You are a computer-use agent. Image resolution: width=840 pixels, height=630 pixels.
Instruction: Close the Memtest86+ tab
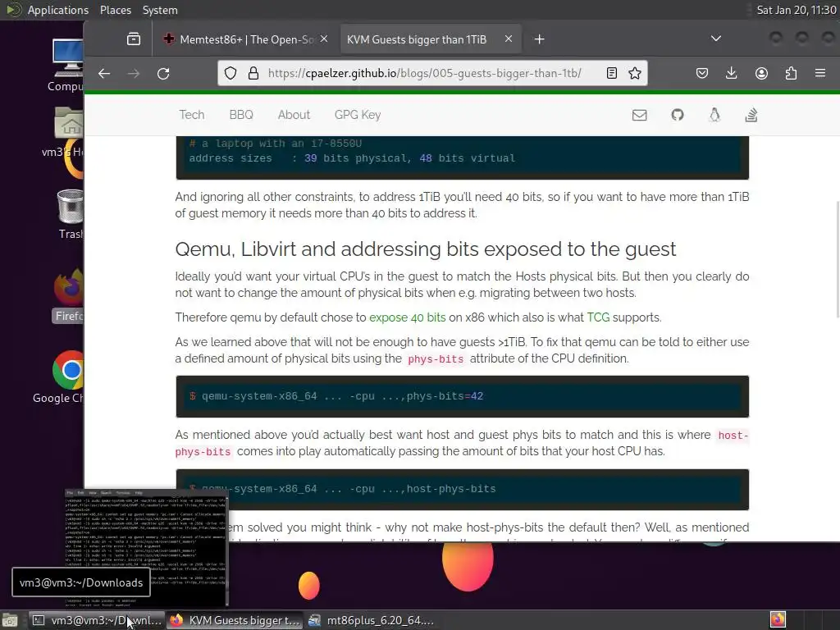324,39
